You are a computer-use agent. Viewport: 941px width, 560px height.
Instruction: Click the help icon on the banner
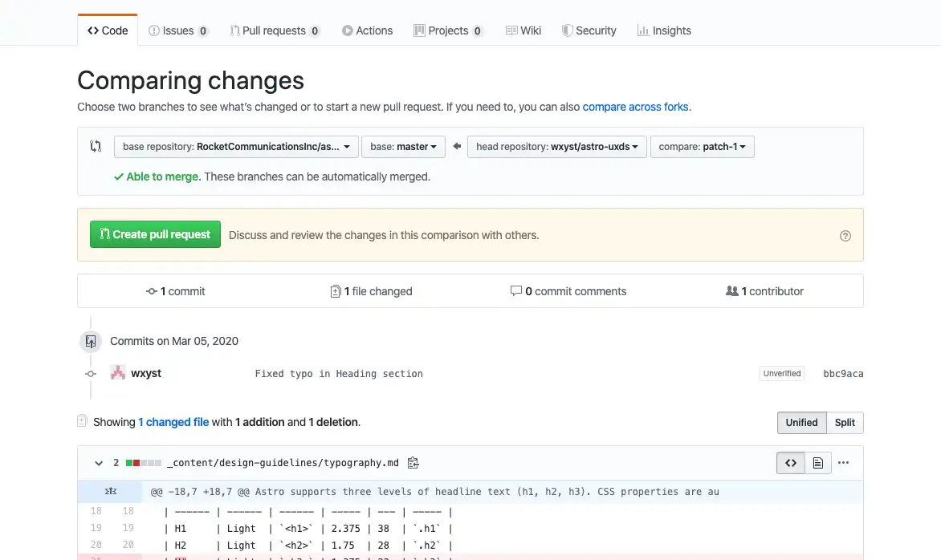pyautogui.click(x=845, y=235)
